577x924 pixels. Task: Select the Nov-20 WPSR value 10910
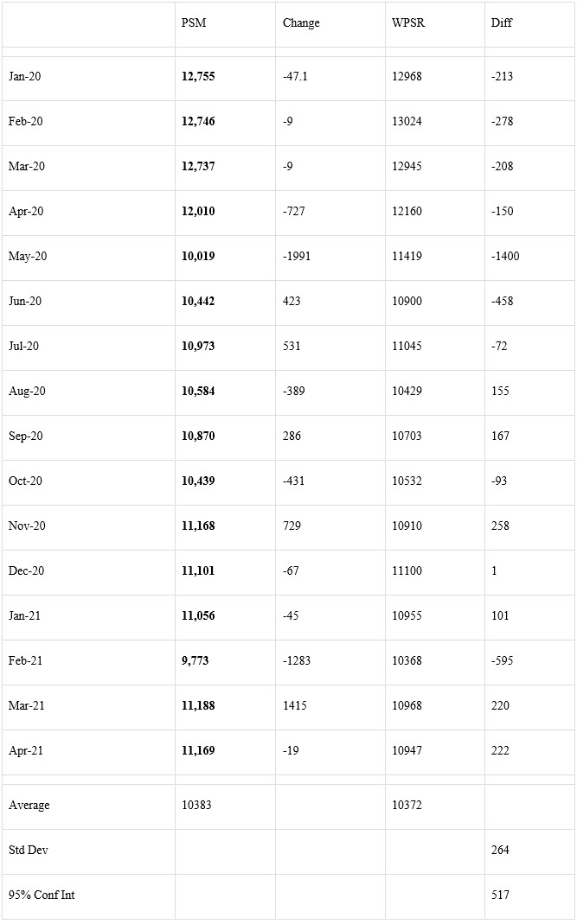pos(407,526)
